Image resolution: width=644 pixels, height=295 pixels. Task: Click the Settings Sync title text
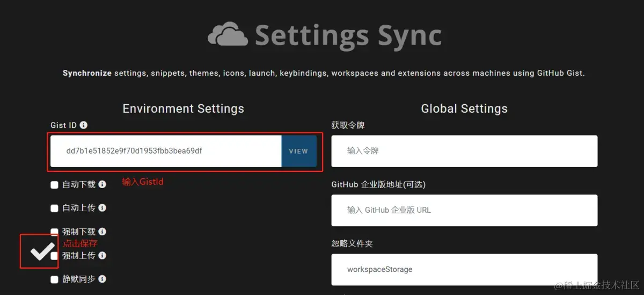click(348, 36)
